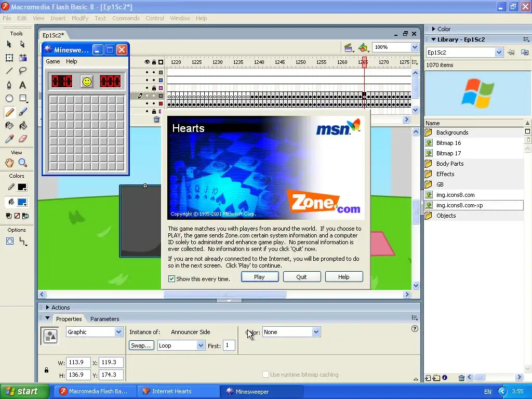Select the Paint Bucket tool
Image resolution: width=532 pixels, height=399 pixels.
pos(23,126)
